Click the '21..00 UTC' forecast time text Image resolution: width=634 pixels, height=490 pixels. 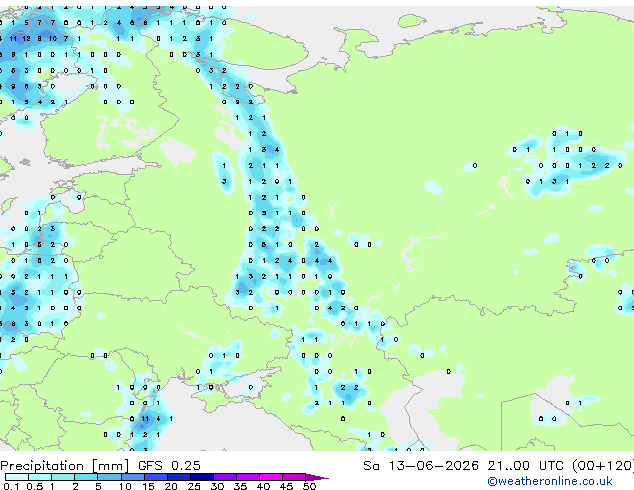tap(525, 466)
